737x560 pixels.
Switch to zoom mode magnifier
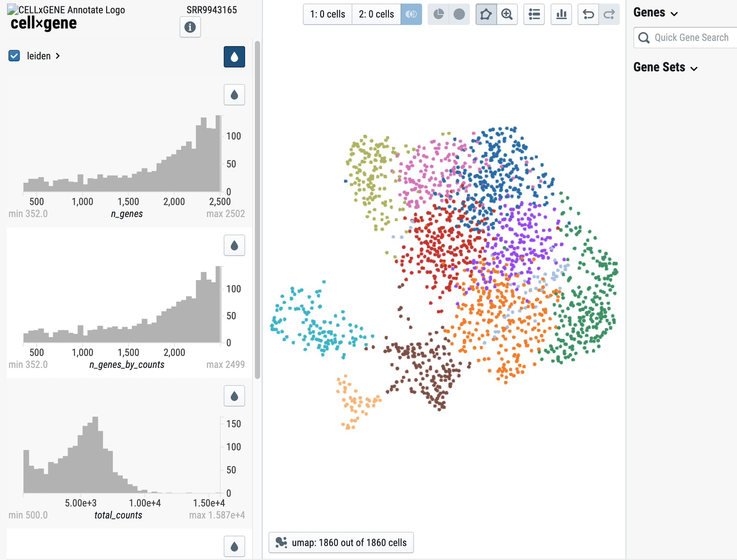click(507, 14)
